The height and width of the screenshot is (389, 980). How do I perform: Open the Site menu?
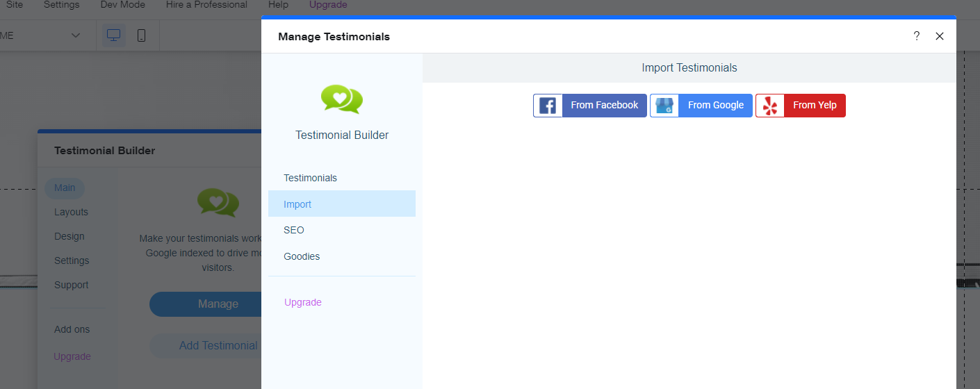(x=14, y=5)
